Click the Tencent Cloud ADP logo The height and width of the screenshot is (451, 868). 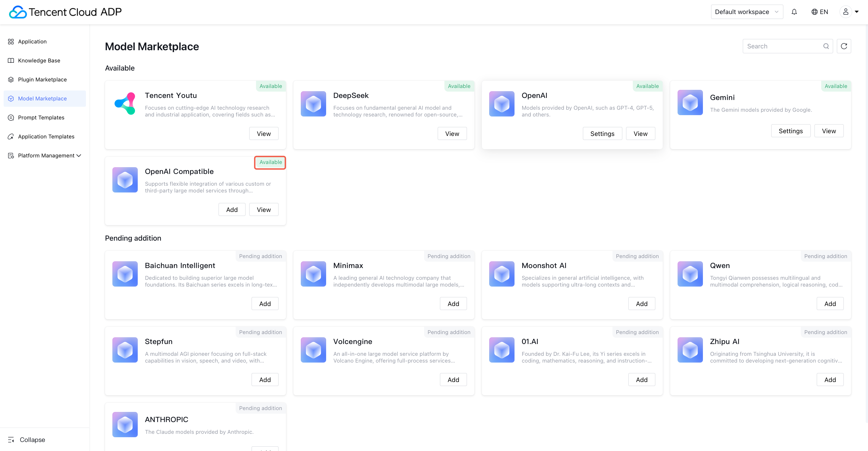(65, 12)
